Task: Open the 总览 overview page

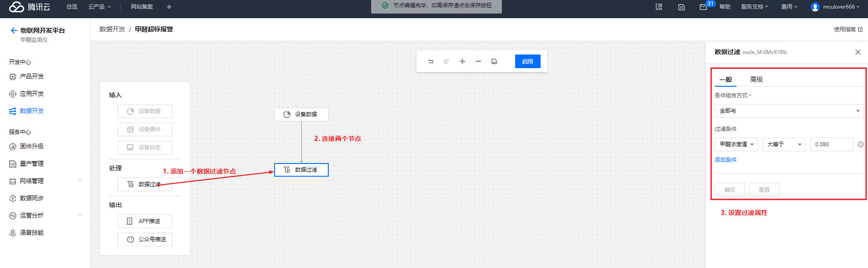Action: coord(72,7)
